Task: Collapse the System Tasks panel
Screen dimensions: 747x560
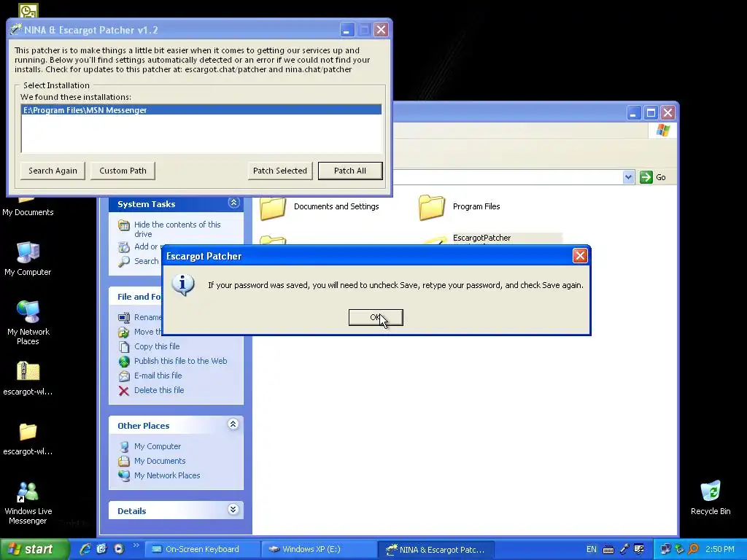Action: tap(233, 203)
